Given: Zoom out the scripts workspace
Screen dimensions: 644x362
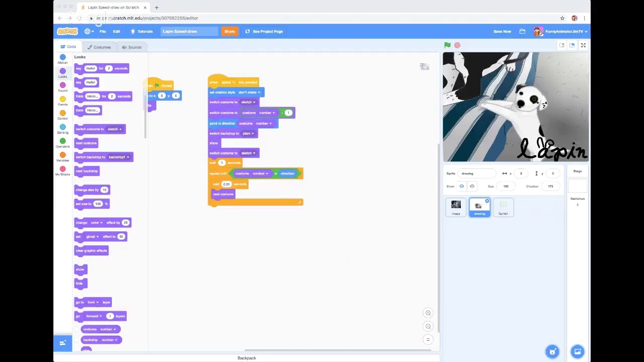Looking at the screenshot, I should [428, 326].
